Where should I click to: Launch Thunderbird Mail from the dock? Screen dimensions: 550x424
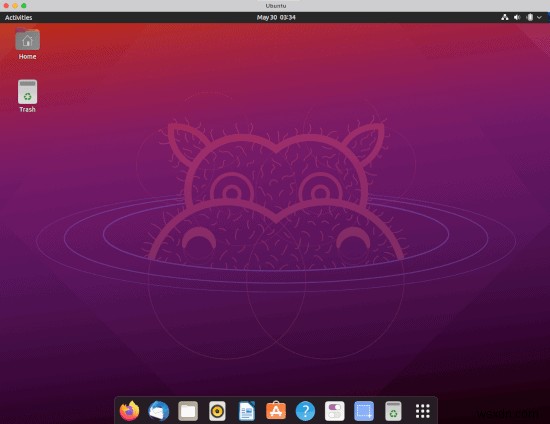[159, 411]
